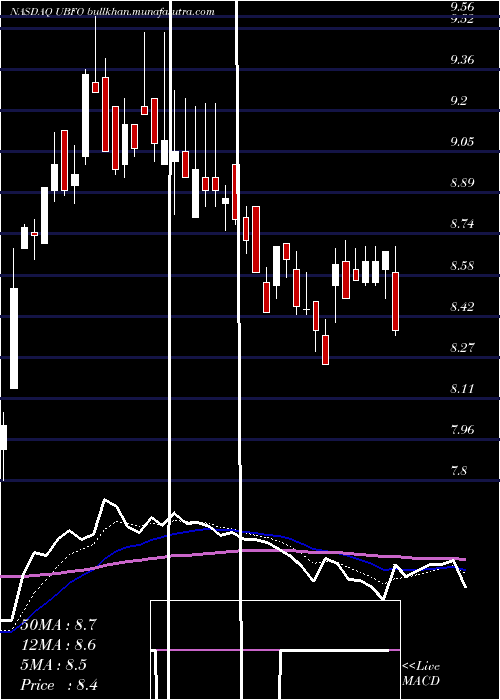The image size is (500, 700).
Task: Click the 9.56 price axis label
Action: pos(462,7)
